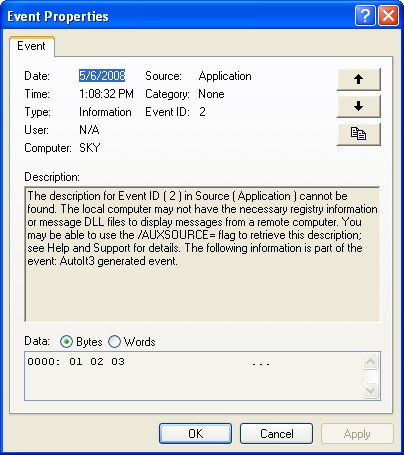This screenshot has height=455, width=404.
Task: Click scroll down arrow in Data box
Action: point(370,390)
